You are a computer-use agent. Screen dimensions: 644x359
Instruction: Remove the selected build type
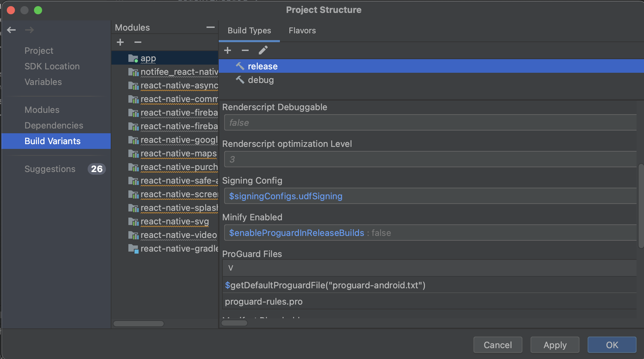point(245,50)
